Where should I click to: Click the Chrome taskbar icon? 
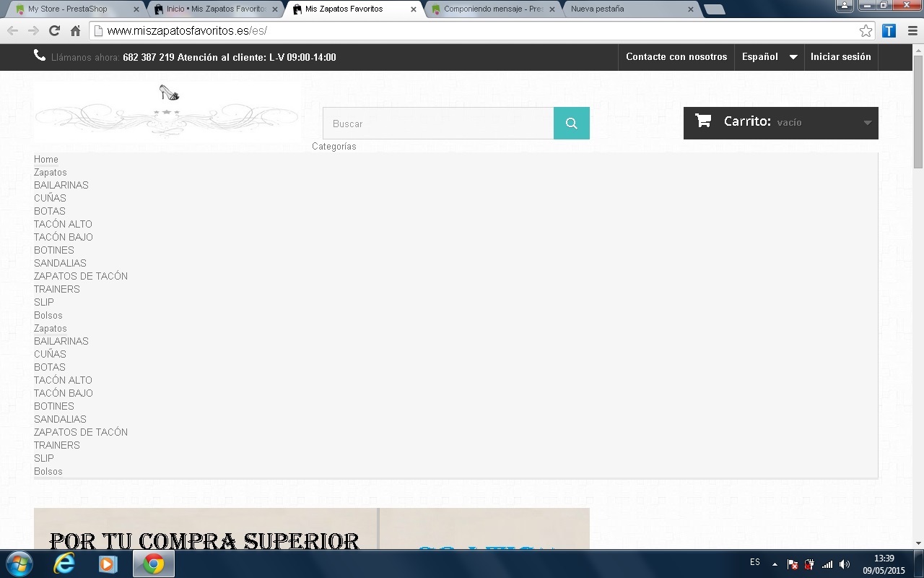tap(153, 564)
